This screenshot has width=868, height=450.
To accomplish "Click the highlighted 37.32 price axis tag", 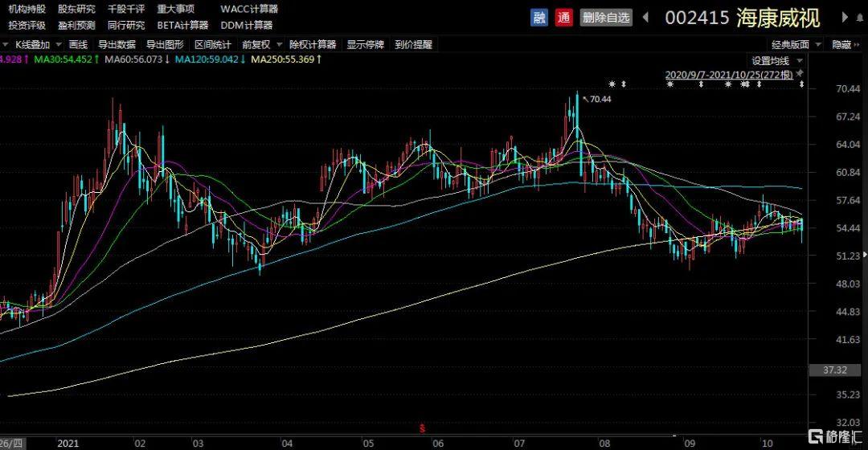I will pos(835,370).
